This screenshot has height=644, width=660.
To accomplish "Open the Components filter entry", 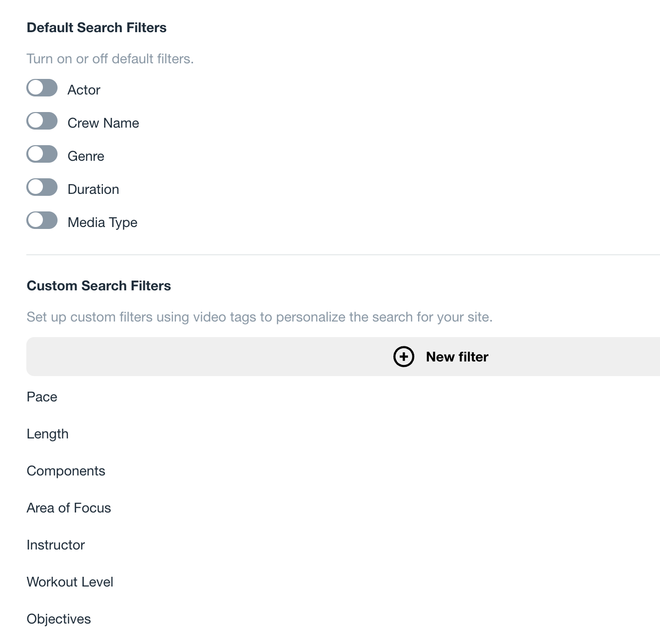I will point(66,471).
